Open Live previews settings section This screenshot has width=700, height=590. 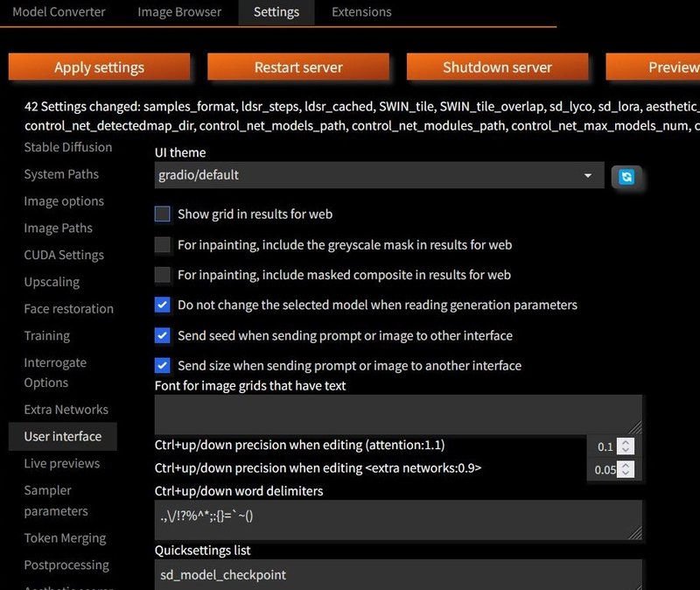(62, 463)
